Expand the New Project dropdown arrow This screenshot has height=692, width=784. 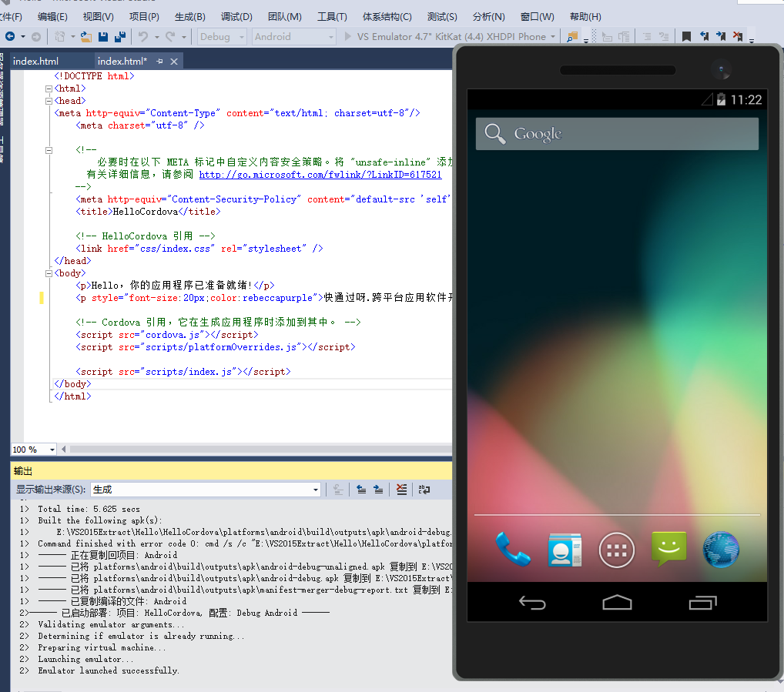click(x=72, y=36)
